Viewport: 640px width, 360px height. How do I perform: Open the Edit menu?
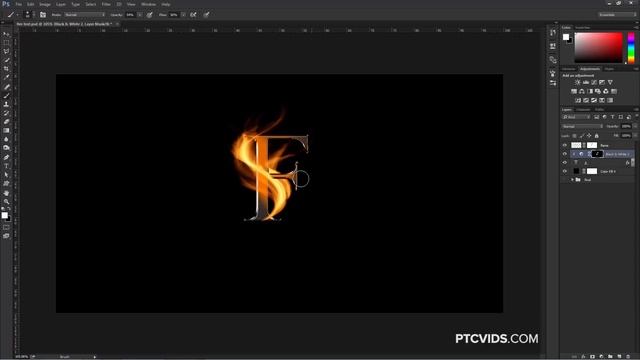pyautogui.click(x=31, y=4)
